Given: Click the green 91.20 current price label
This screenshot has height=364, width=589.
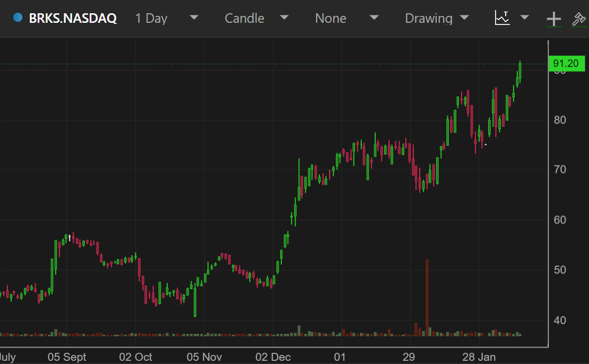Looking at the screenshot, I should 566,64.
